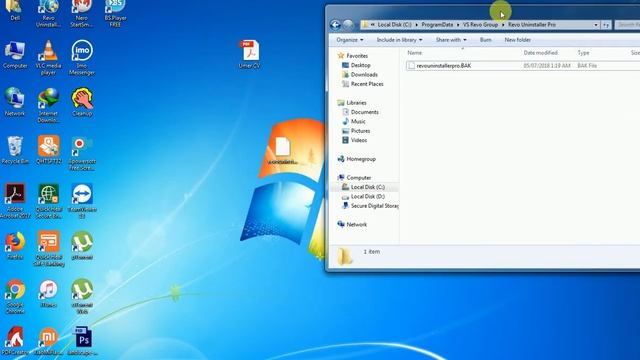
Task: Select Local Disk (C:) in navigation pane
Action: click(368, 187)
